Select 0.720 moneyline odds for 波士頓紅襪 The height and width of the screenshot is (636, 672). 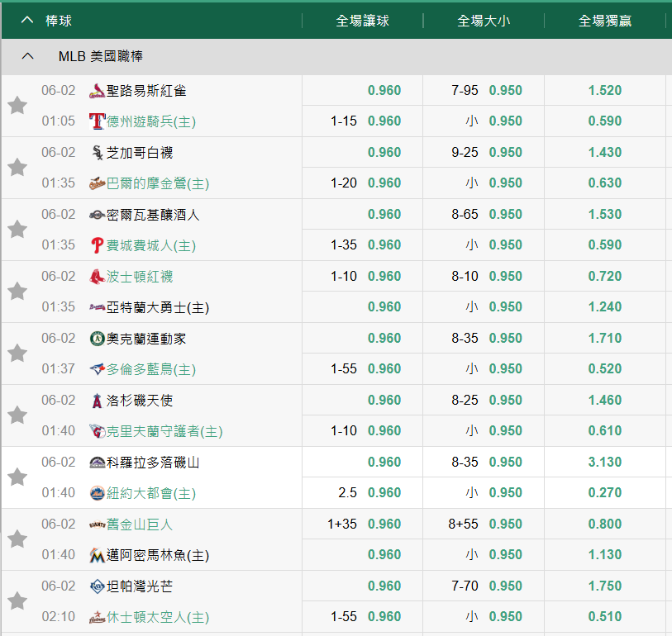[x=605, y=276]
